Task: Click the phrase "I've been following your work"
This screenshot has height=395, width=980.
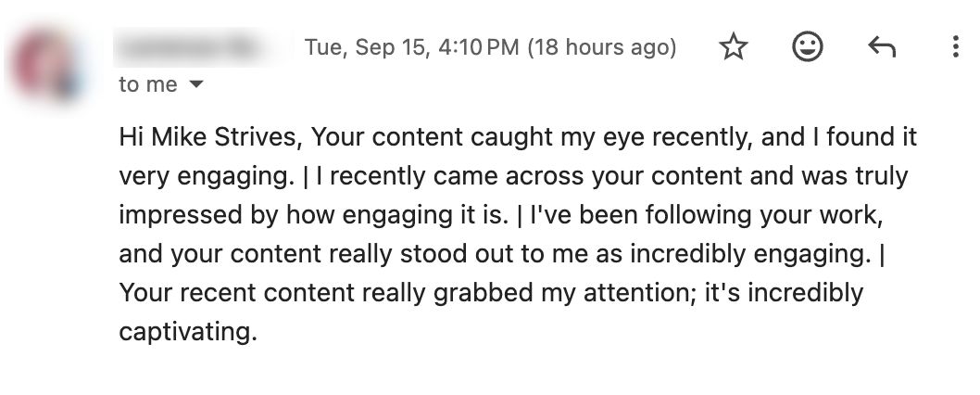Action: coord(704,215)
